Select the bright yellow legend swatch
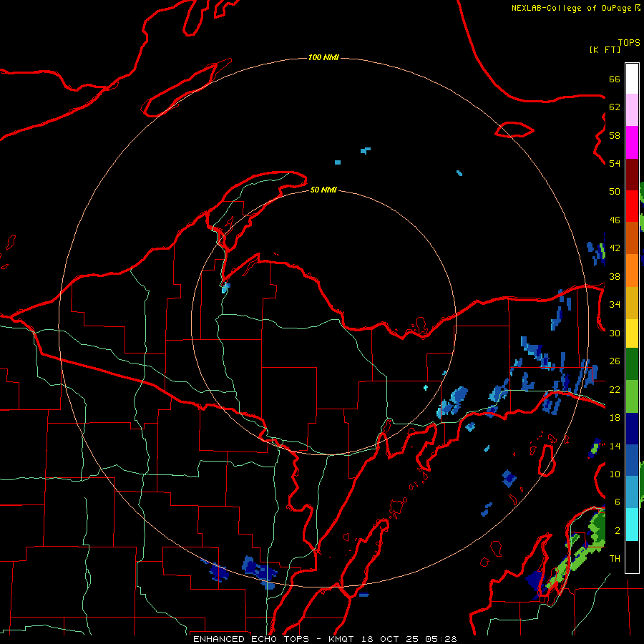The image size is (644, 644). click(632, 333)
